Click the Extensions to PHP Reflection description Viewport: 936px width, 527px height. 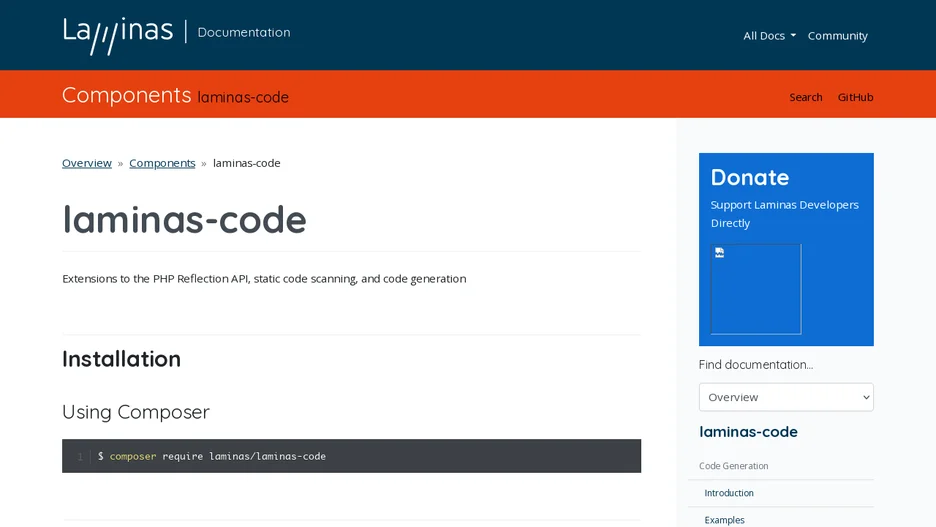point(264,279)
